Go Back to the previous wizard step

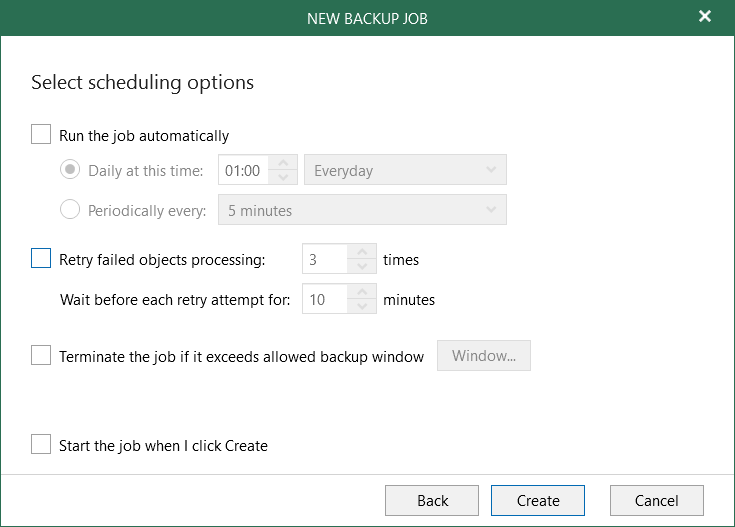pyautogui.click(x=432, y=501)
